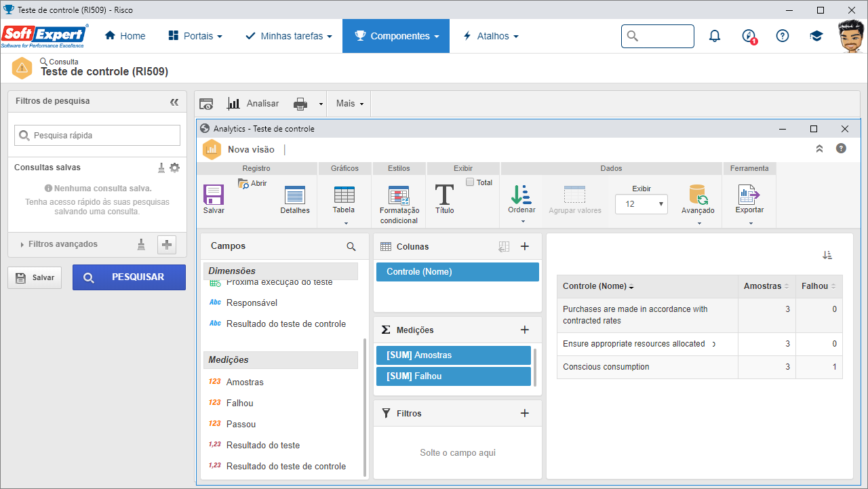868x489 pixels.
Task: Click the Analisar button
Action: [253, 104]
